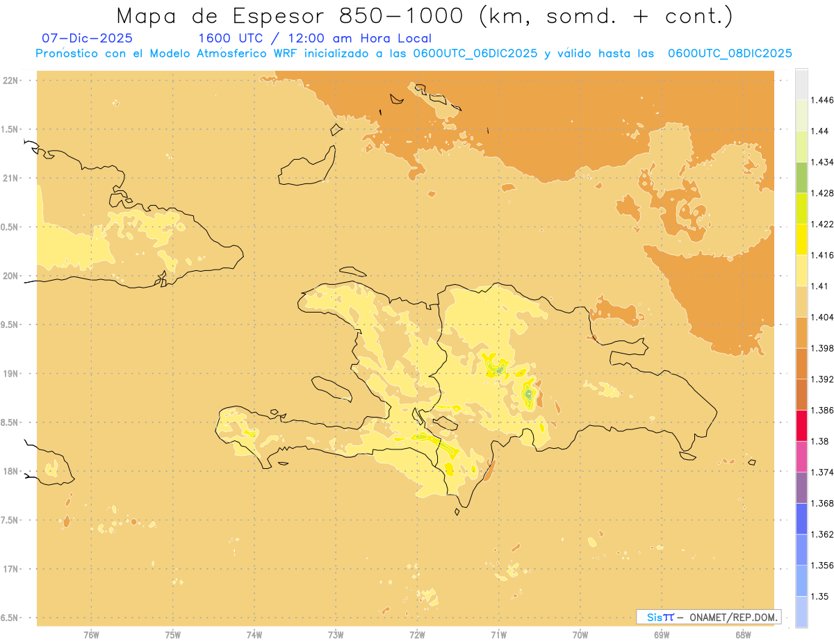Click the '68W' longitude label
The height and width of the screenshot is (644, 834).
tap(743, 634)
